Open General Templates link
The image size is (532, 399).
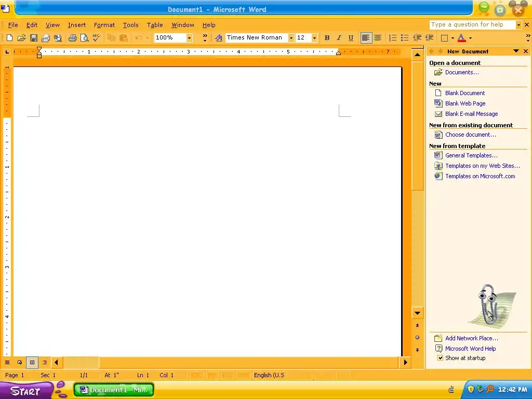(x=471, y=155)
